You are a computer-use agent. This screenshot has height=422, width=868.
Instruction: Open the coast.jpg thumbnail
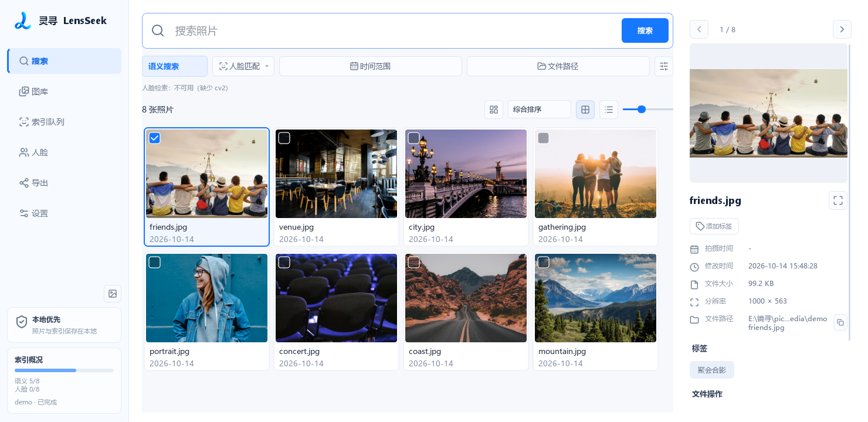(466, 298)
